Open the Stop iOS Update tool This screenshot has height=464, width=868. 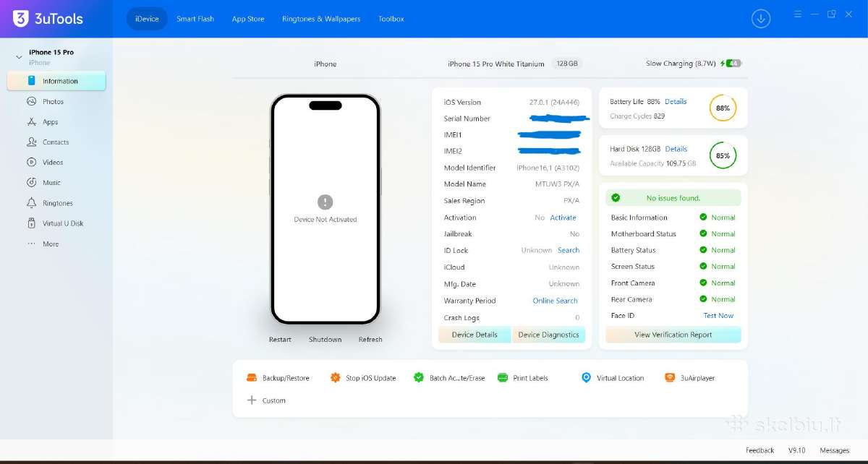tap(363, 378)
